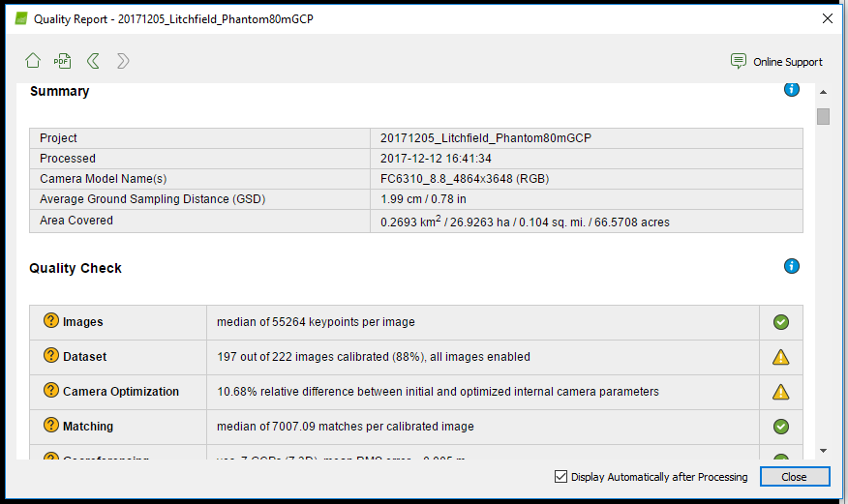Select the processed date 2017-12-12 16:41:34
The height and width of the screenshot is (504, 848).
tap(436, 159)
